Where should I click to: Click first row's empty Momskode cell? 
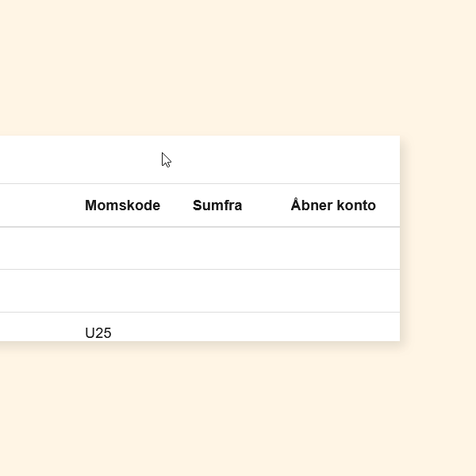pyautogui.click(x=122, y=248)
